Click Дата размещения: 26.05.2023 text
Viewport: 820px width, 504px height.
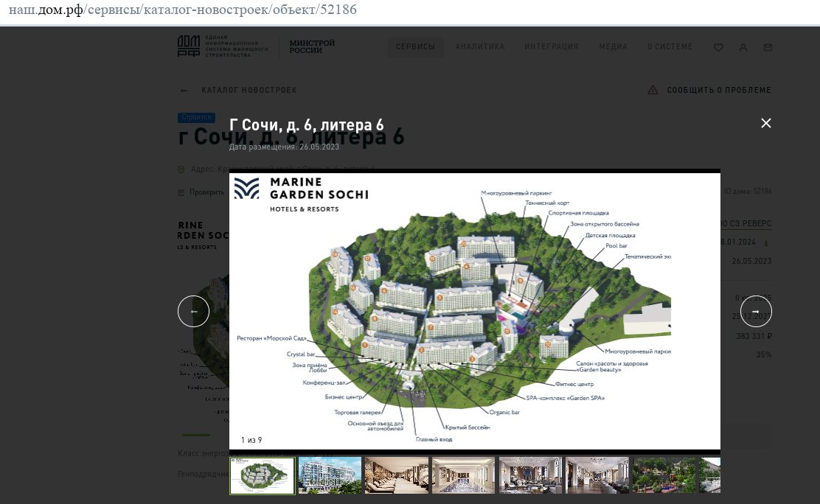pyautogui.click(x=284, y=147)
